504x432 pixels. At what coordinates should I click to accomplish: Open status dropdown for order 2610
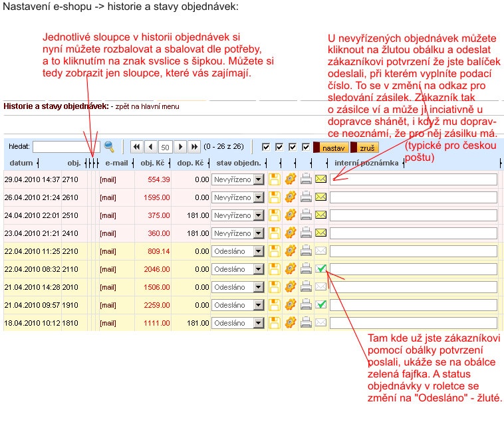click(x=237, y=197)
